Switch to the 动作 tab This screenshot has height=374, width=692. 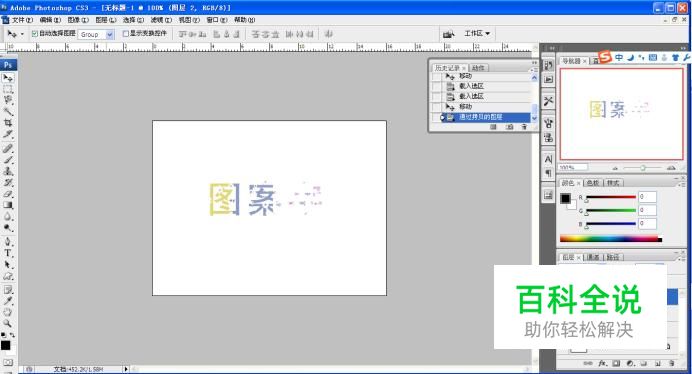[x=478, y=68]
